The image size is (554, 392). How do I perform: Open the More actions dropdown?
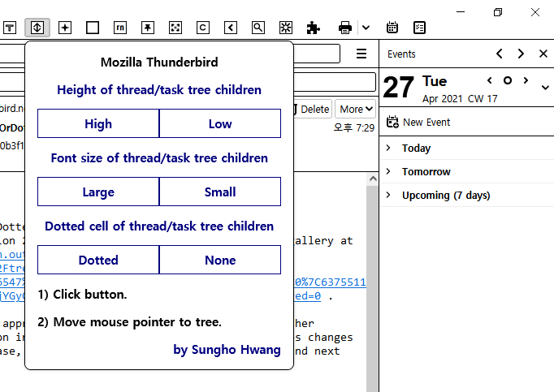coord(356,109)
